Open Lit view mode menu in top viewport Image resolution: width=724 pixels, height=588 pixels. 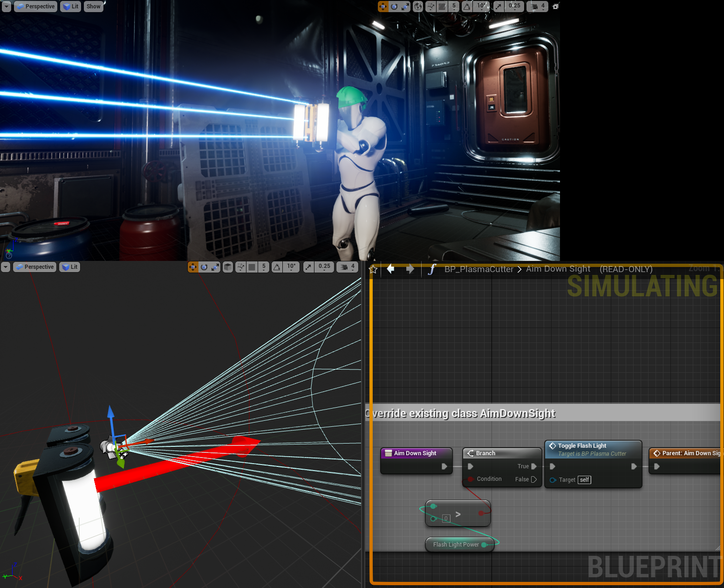tap(71, 7)
